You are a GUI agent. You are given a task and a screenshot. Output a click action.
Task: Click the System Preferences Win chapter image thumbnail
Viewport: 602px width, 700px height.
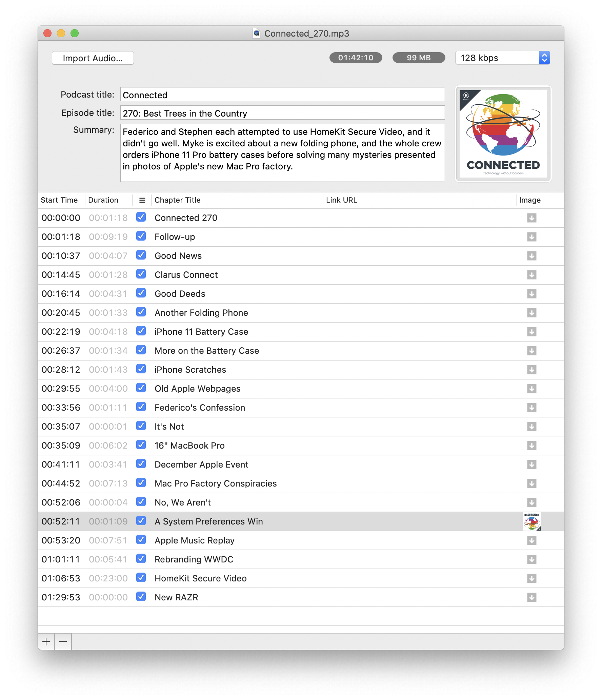pos(531,521)
